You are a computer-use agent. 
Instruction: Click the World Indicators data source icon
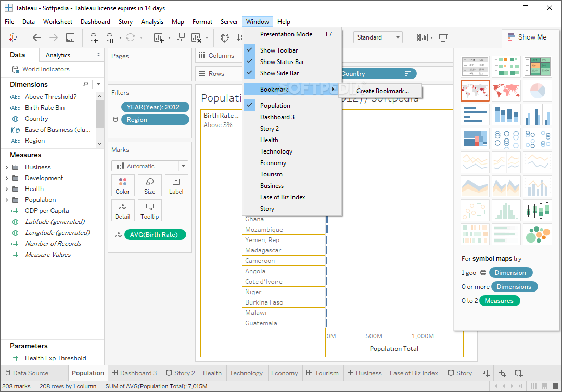(16, 69)
